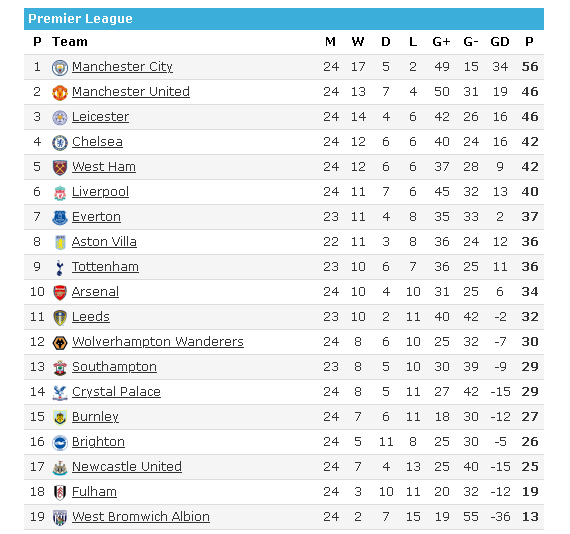Click the Everton crest icon
Screen dimensions: 570x534
pos(60,218)
